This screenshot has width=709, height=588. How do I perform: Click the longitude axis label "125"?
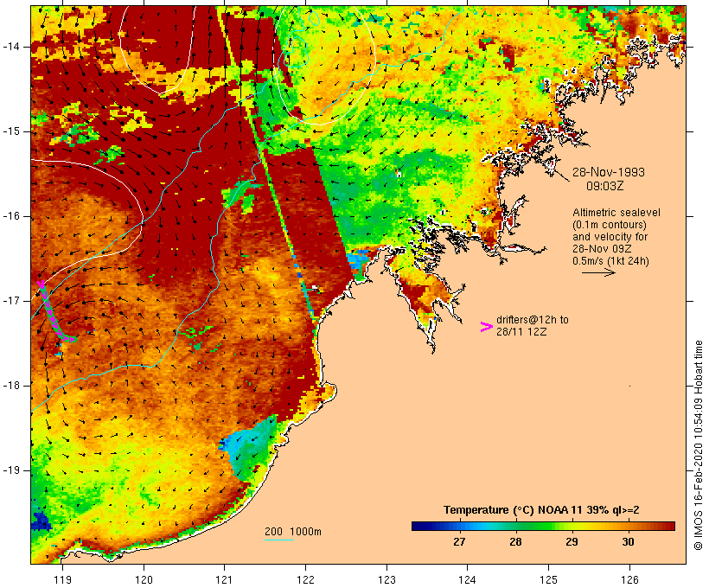[x=548, y=579]
